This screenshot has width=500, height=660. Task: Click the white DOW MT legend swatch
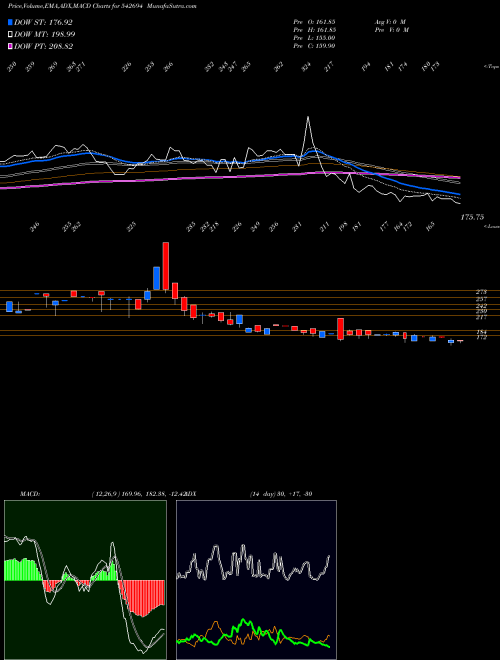pyautogui.click(x=11, y=34)
